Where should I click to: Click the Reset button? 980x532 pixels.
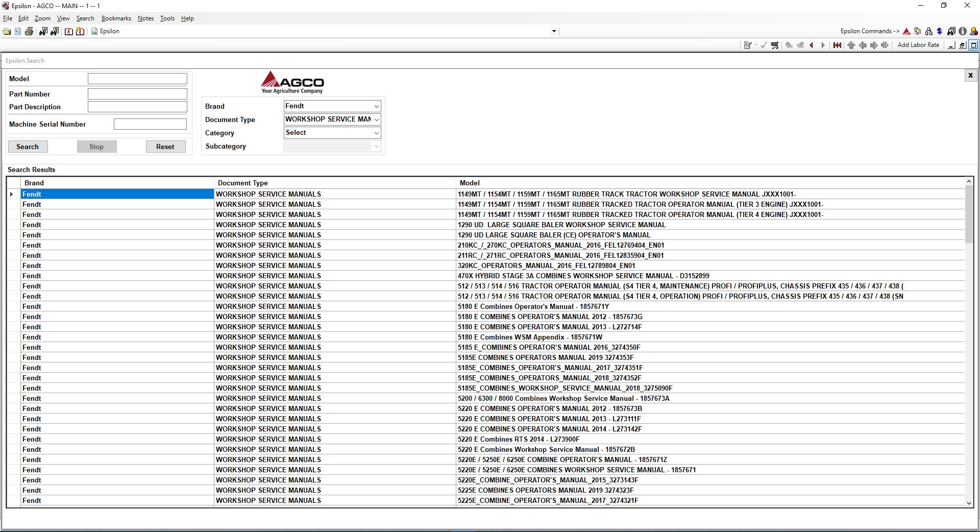[x=165, y=147]
